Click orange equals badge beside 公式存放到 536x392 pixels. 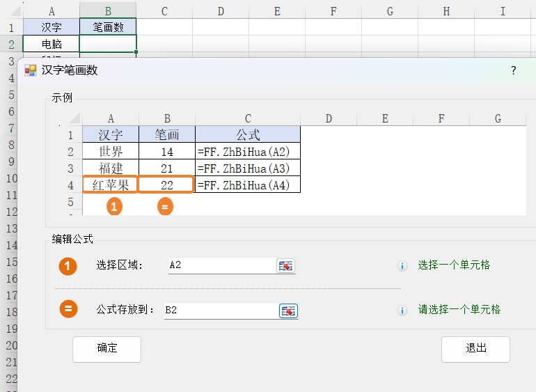click(68, 310)
